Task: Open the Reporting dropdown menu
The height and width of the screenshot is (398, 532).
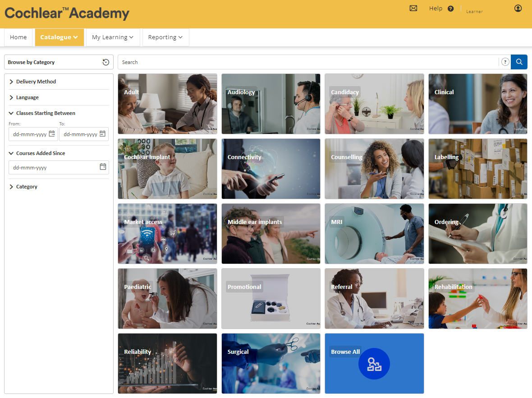Action: pos(165,37)
